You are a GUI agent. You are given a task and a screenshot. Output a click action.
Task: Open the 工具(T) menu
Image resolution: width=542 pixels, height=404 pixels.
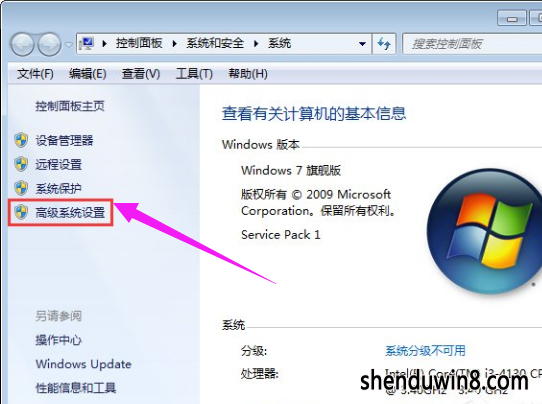coord(194,74)
